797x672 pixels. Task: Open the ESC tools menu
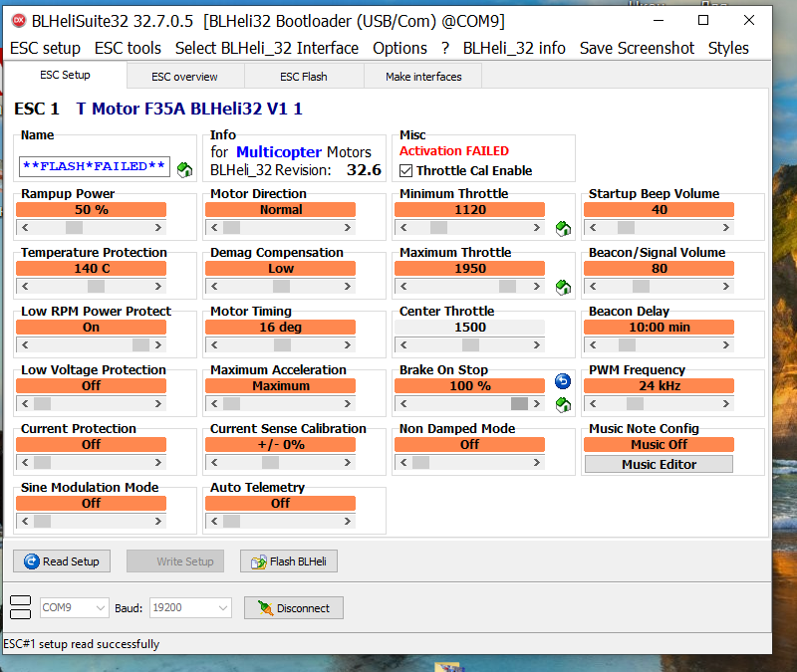tap(128, 48)
